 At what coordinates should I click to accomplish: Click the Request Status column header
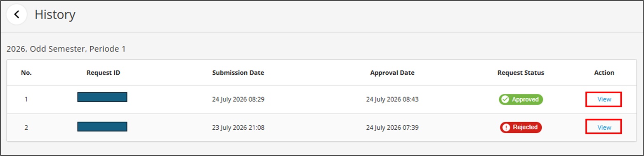(x=521, y=73)
